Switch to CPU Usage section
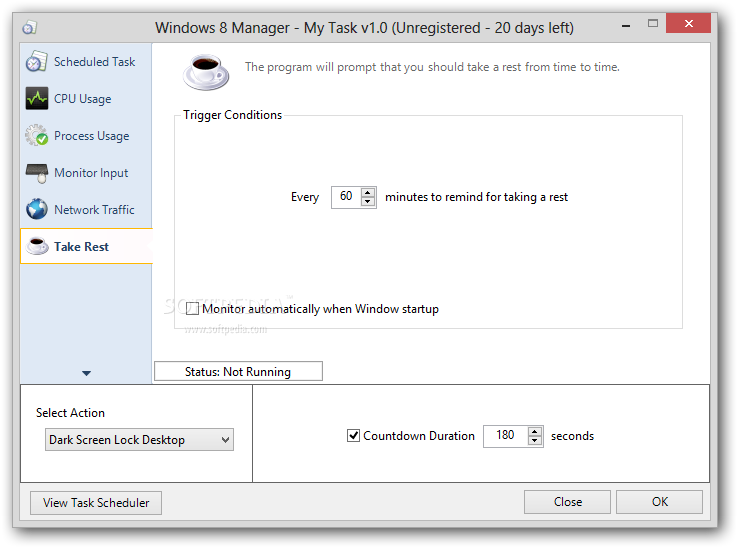The width and height of the screenshot is (738, 548). point(86,98)
